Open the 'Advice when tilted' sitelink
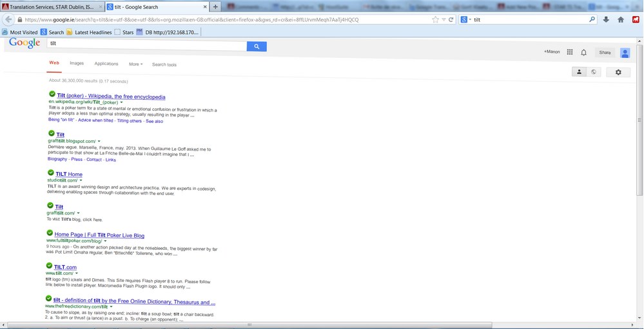Image resolution: width=644 pixels, height=329 pixels. click(95, 120)
